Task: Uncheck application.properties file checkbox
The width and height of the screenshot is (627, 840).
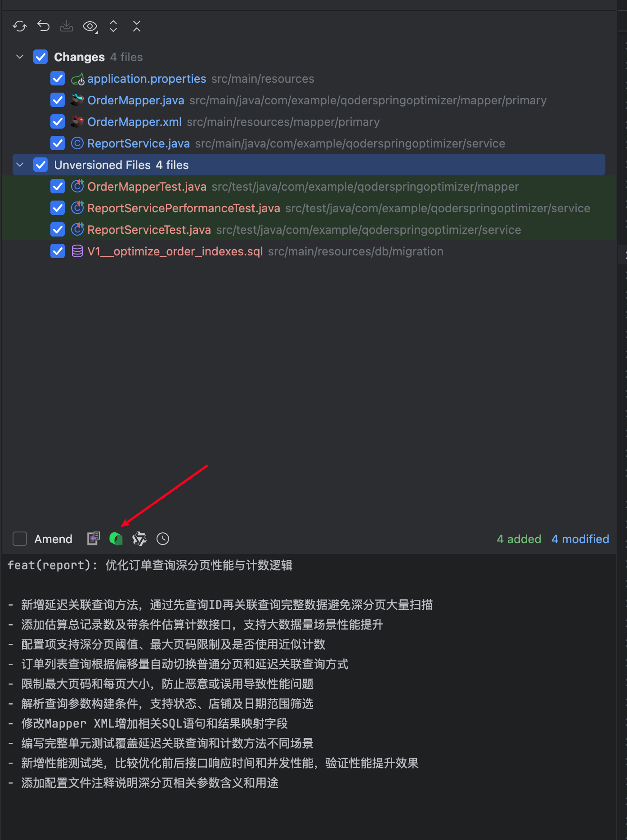Action: (x=58, y=79)
